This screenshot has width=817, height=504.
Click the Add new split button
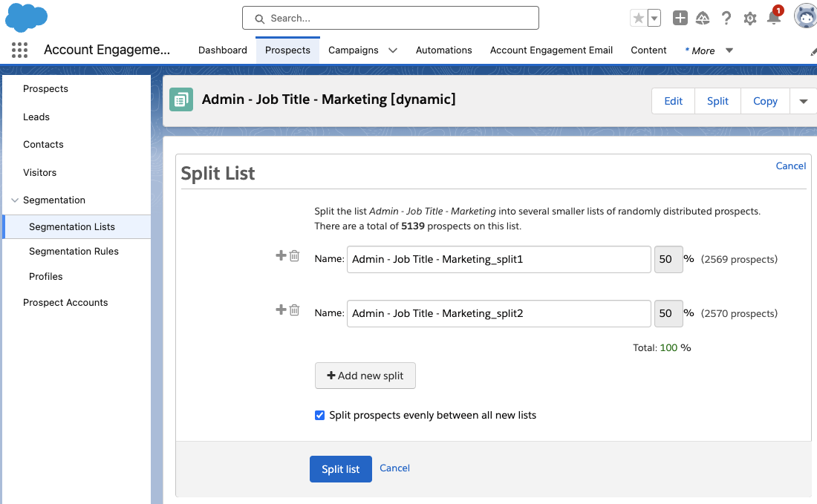point(365,376)
